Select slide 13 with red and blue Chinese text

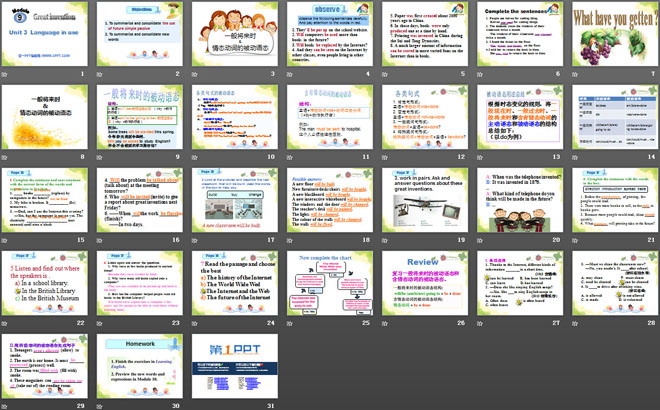(520, 117)
